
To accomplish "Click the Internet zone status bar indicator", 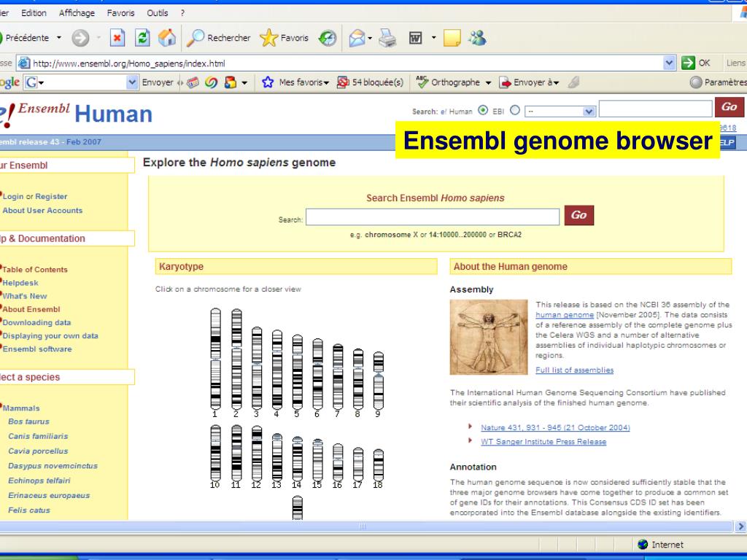I will pos(660,544).
